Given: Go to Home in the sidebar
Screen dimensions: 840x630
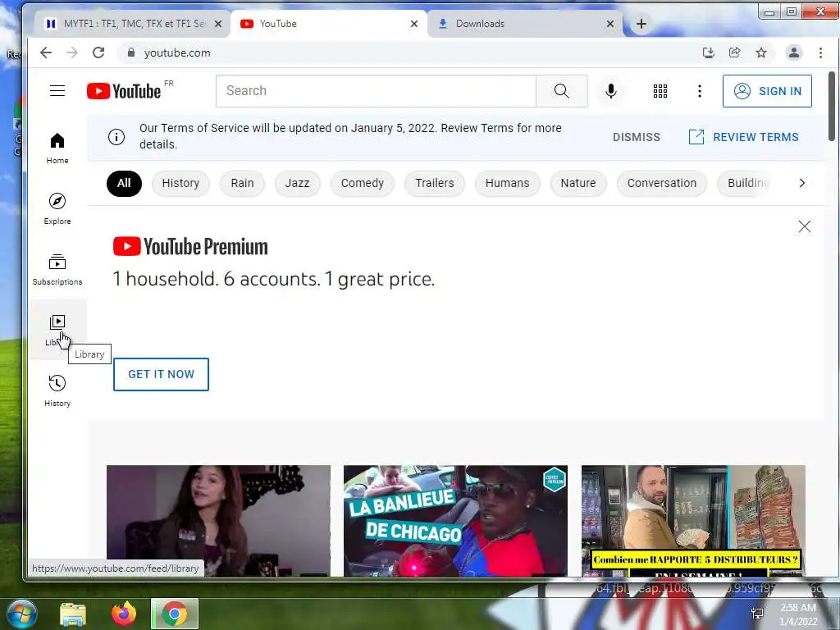Looking at the screenshot, I should pyautogui.click(x=57, y=148).
